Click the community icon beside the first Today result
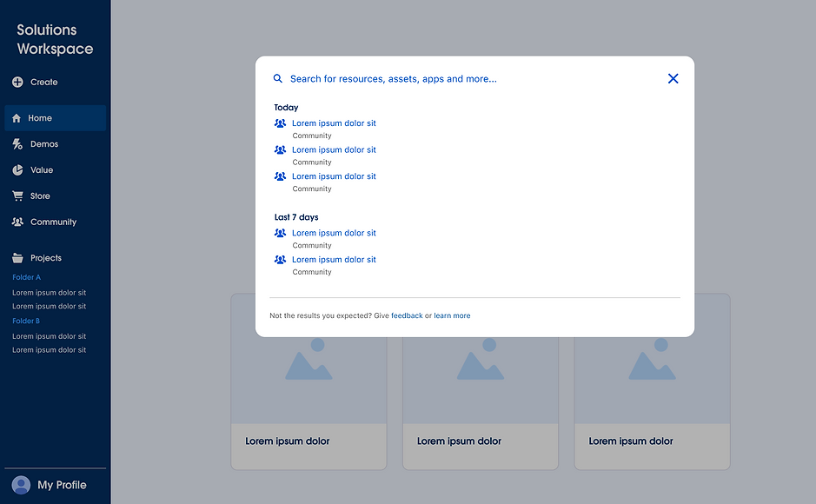 tap(280, 123)
